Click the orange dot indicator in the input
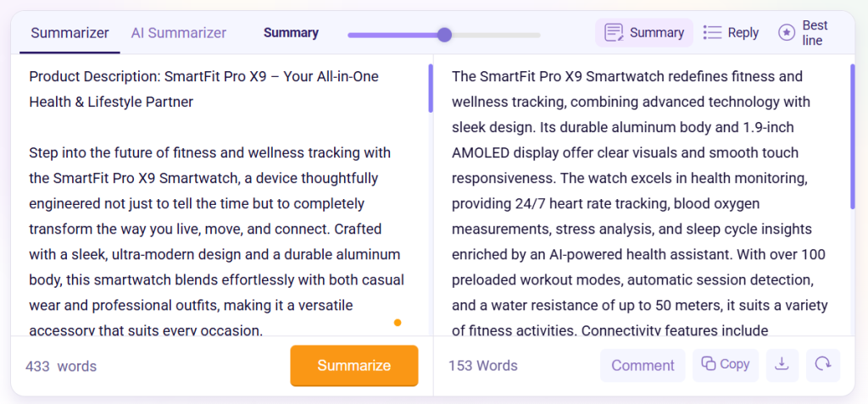This screenshot has height=404, width=868. pos(398,323)
